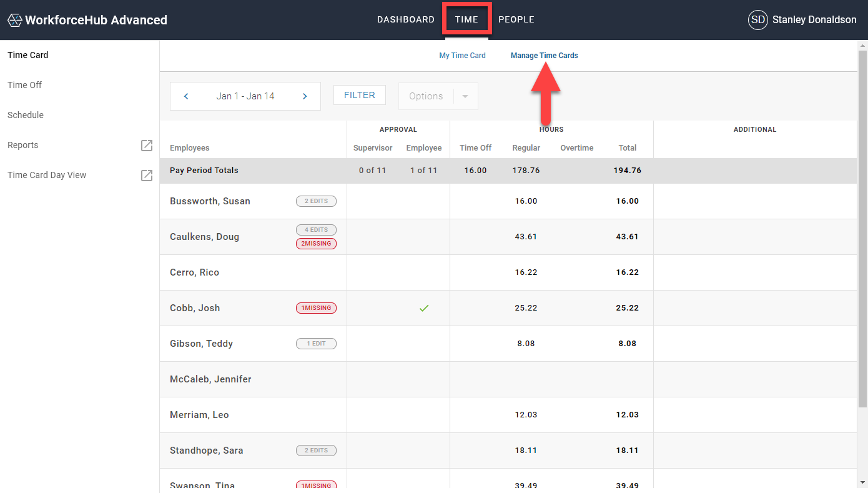868x493 pixels.
Task: Click the green employee approval checkmark for Cobb, Josh
Action: click(x=424, y=307)
